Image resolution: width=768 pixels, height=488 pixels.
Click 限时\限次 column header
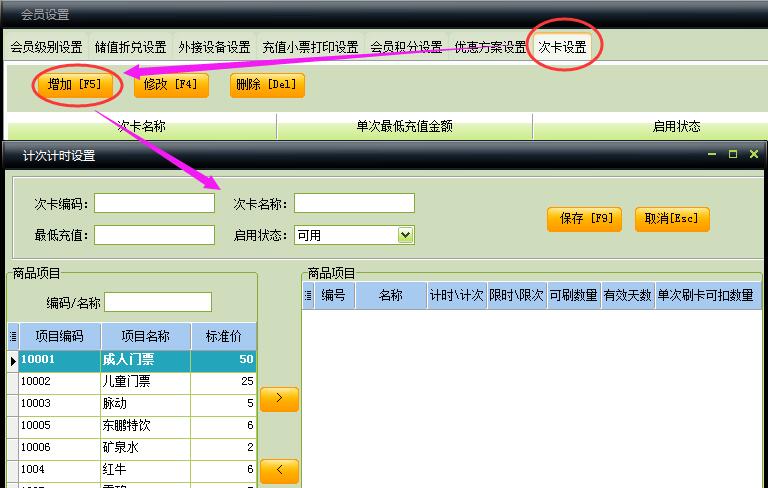(x=517, y=295)
